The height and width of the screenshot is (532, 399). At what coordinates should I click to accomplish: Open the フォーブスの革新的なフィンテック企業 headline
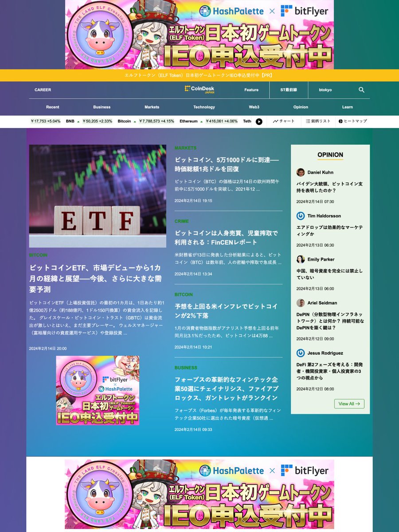(x=226, y=389)
